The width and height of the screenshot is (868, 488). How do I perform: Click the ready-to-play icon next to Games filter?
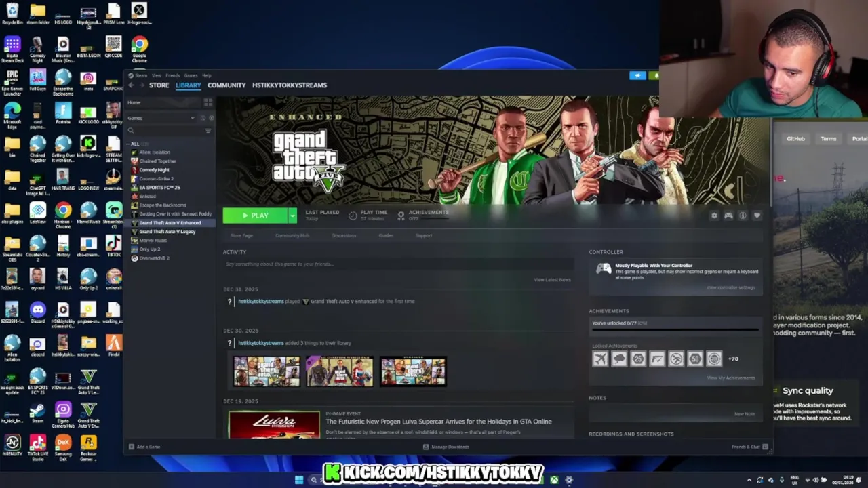tap(211, 118)
